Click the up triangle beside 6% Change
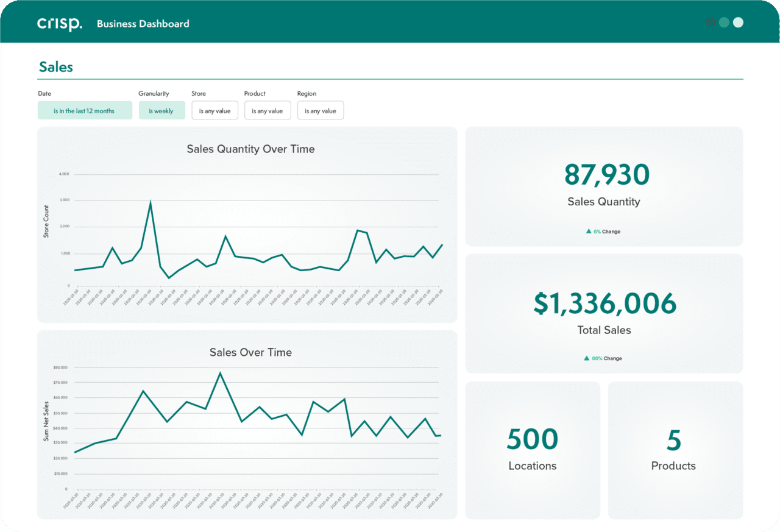This screenshot has height=532, width=780. click(x=589, y=232)
